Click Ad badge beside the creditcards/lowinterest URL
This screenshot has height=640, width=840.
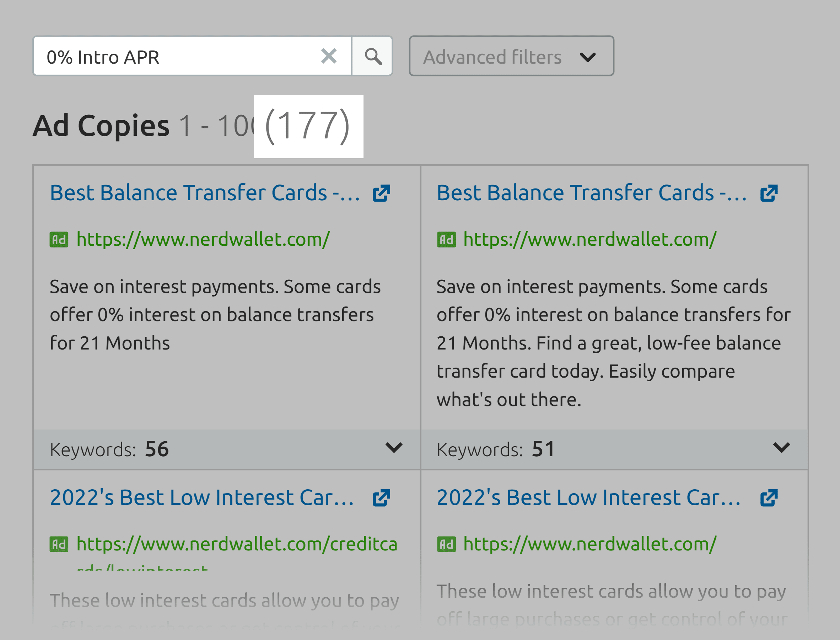59,544
